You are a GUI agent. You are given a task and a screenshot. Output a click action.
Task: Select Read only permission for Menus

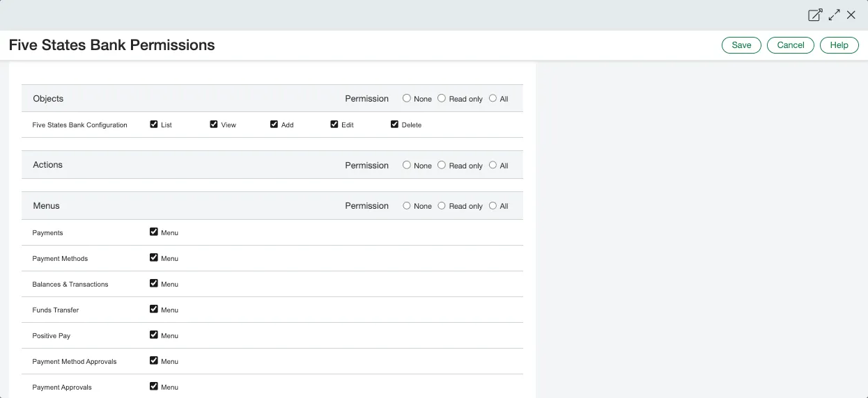pyautogui.click(x=442, y=205)
